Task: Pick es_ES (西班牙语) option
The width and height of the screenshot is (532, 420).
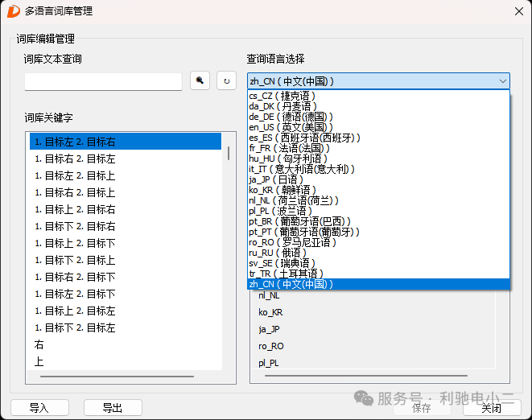Action: (378, 138)
